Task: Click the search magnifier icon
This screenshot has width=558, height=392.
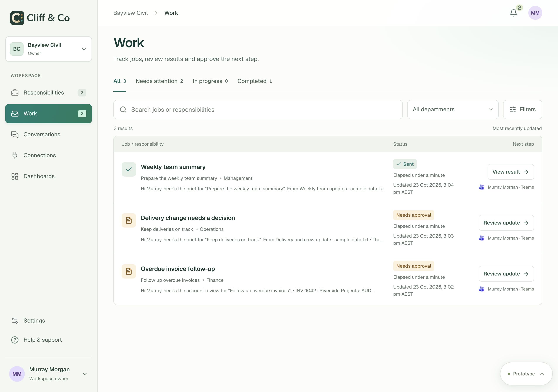Action: pos(123,110)
